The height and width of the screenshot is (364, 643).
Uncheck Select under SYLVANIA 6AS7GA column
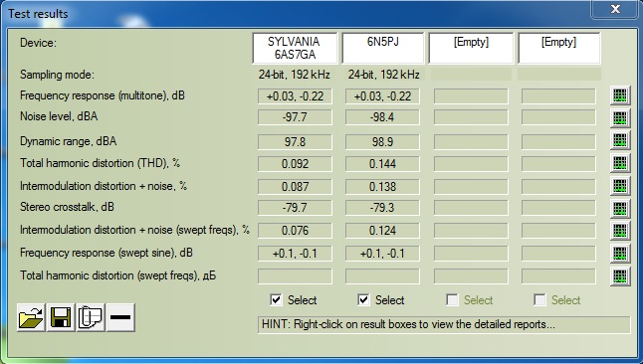coord(276,299)
